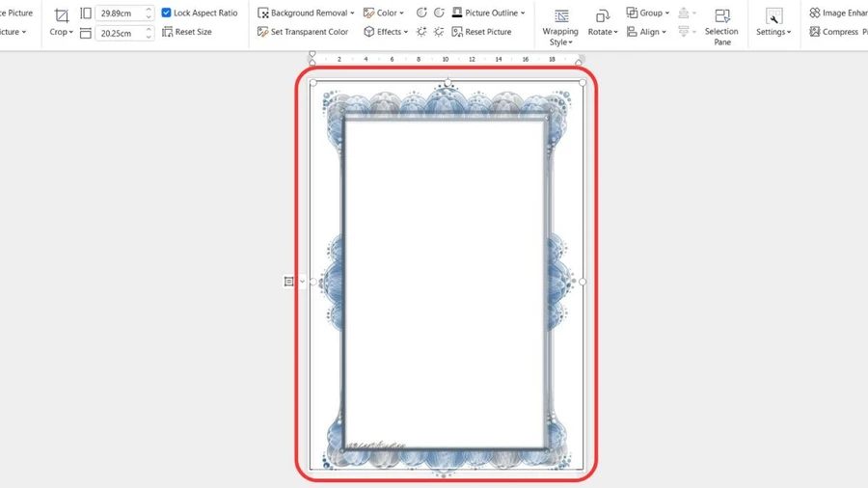Viewport: 868px width, 488px height.
Task: Increase height with the 29.89cm up arrow
Action: 149,10
